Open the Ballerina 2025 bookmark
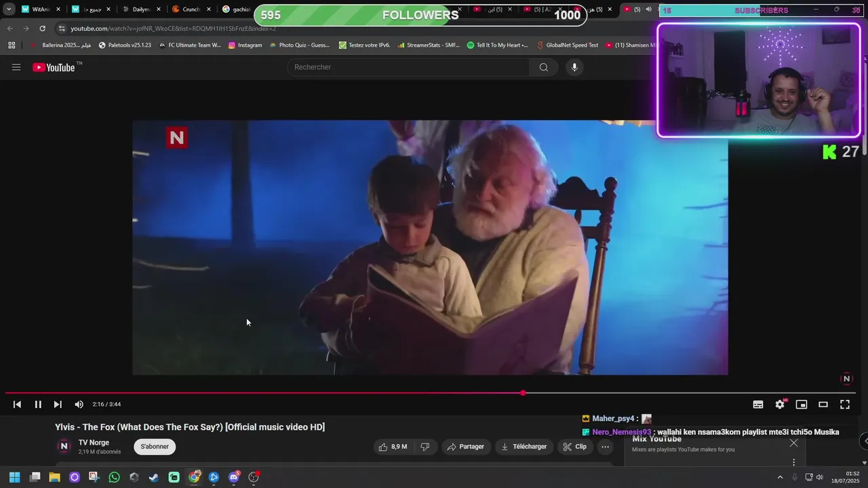This screenshot has height=488, width=868. tap(60, 45)
